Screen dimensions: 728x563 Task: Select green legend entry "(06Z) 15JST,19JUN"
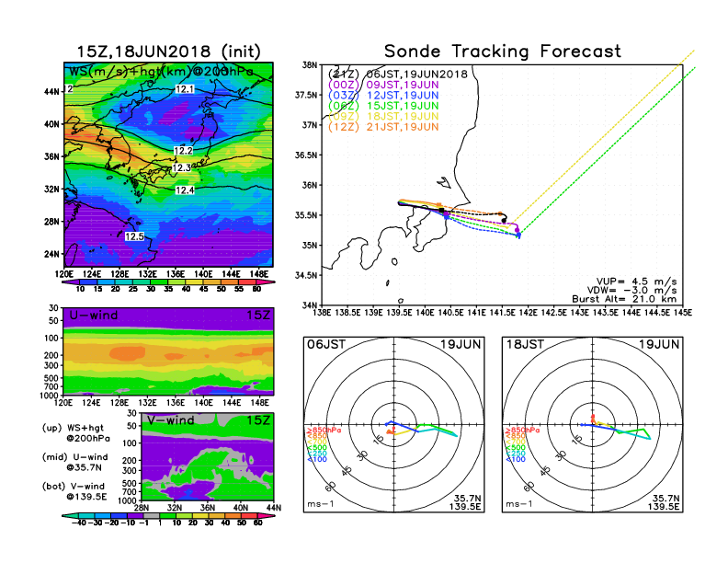tap(383, 106)
